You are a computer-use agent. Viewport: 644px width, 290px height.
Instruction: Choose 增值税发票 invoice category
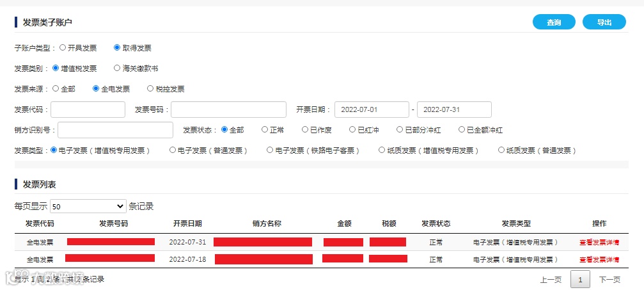[x=56, y=68]
